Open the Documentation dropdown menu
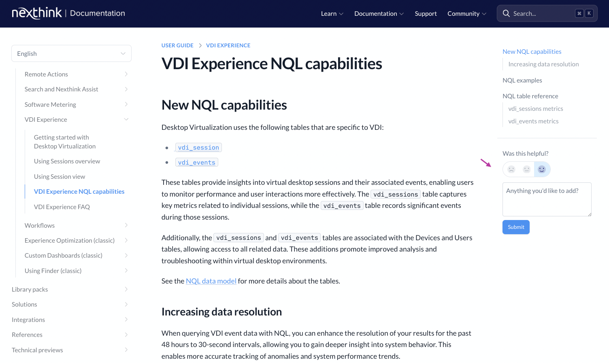609x364 pixels. [379, 14]
